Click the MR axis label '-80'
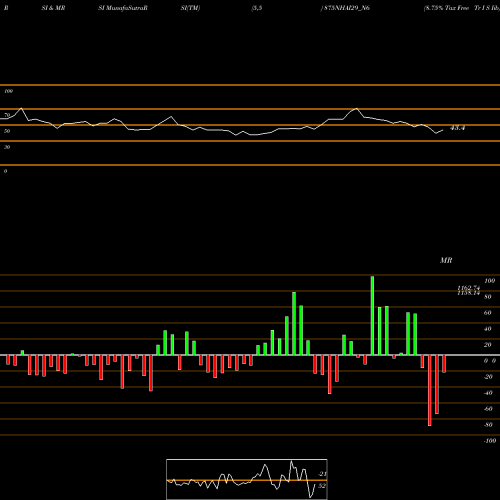The width and height of the screenshot is (500, 500). [488, 425]
